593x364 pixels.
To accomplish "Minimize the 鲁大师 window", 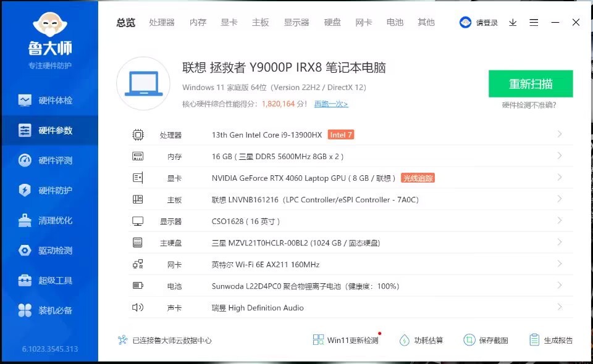I will tap(555, 23).
